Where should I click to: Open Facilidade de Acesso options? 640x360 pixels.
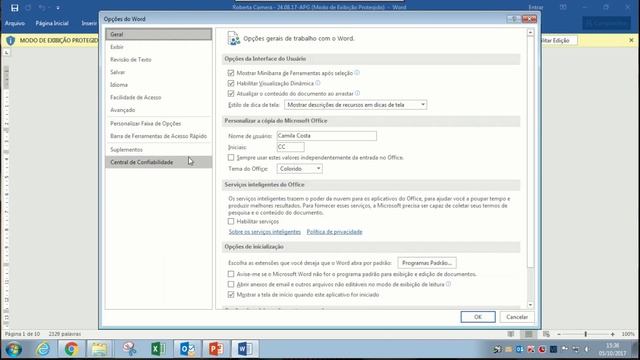click(159, 98)
